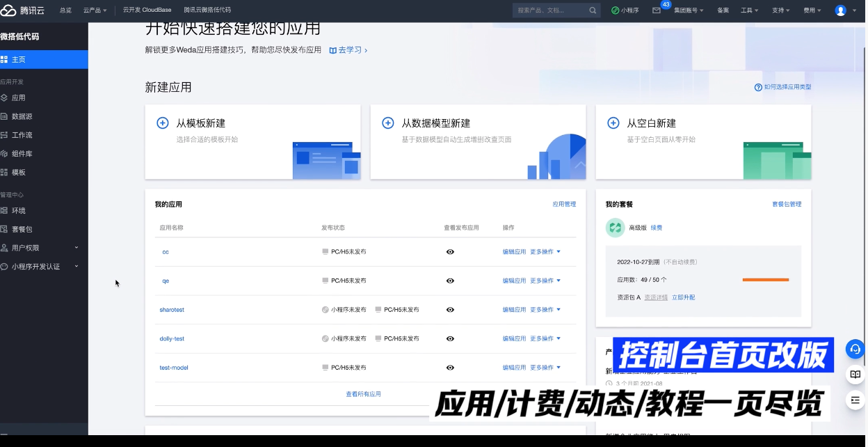Open 套餐包管理 link
This screenshot has width=868, height=447.
pyautogui.click(x=787, y=205)
